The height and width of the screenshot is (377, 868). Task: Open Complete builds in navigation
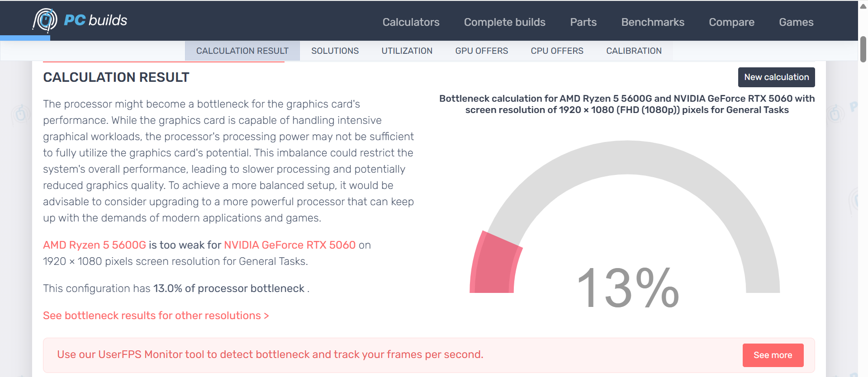coord(504,22)
